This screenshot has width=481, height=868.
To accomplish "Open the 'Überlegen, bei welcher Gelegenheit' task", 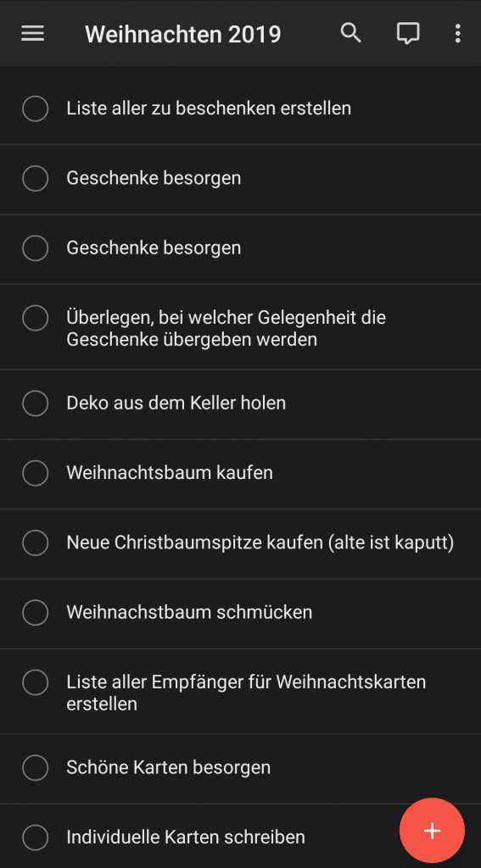I will (241, 328).
